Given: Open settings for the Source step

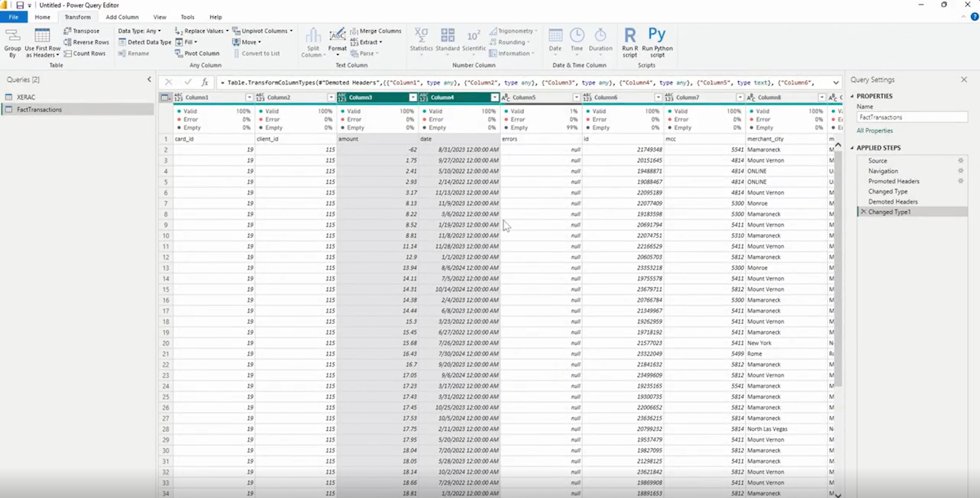Looking at the screenshot, I should point(960,161).
